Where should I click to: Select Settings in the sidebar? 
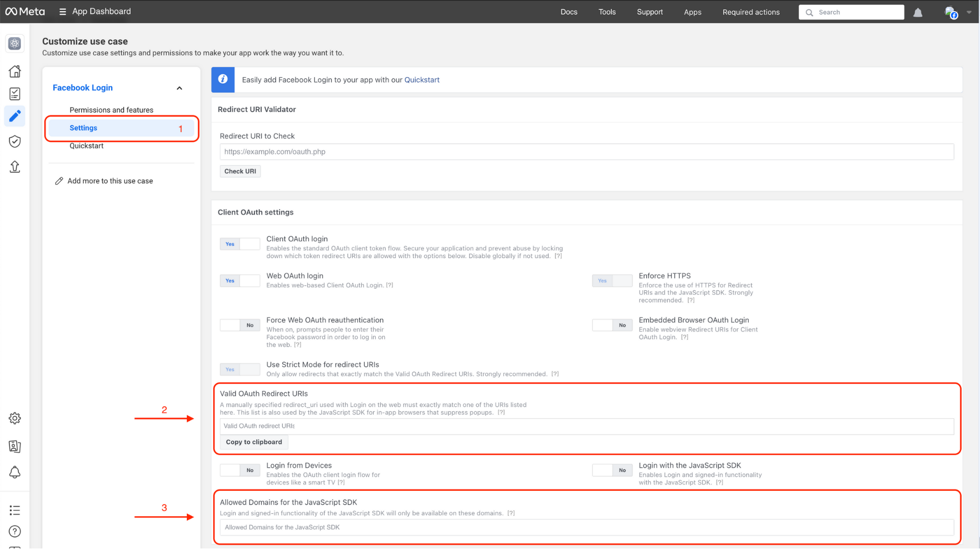121,128
